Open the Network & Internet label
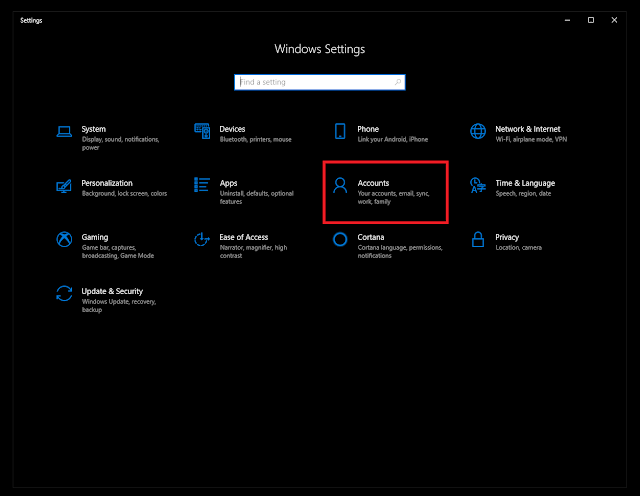 coord(528,129)
